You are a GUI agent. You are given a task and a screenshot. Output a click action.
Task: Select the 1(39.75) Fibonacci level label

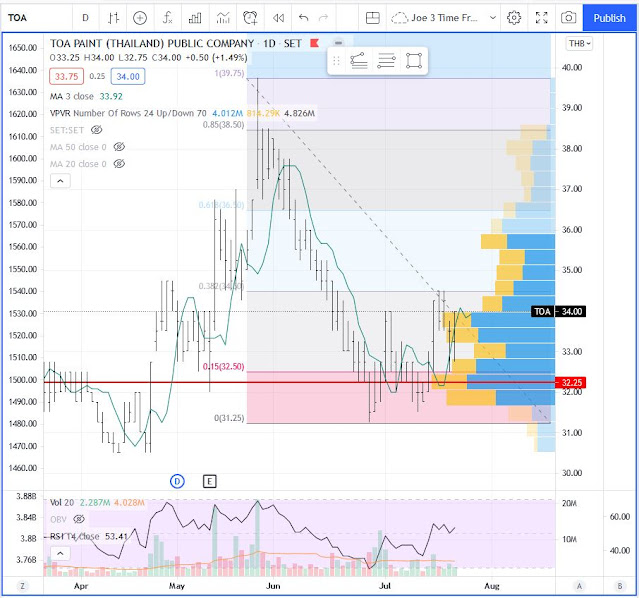229,73
